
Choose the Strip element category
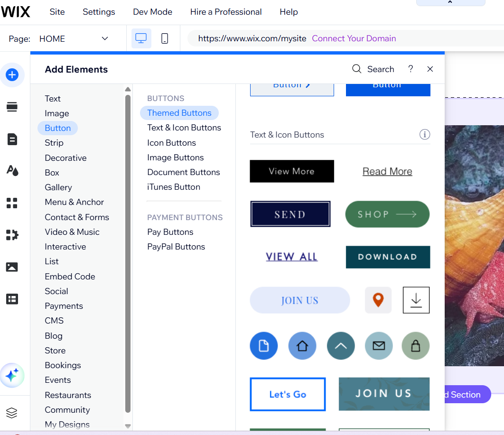coord(54,143)
